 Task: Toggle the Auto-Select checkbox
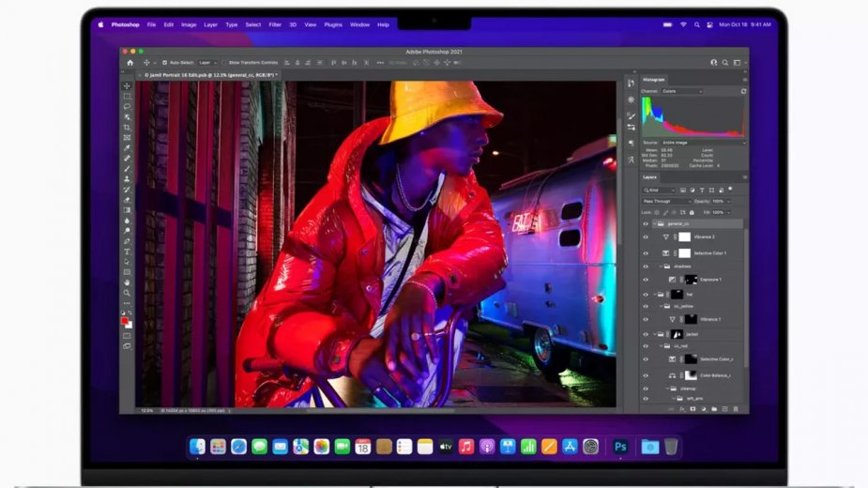point(164,63)
